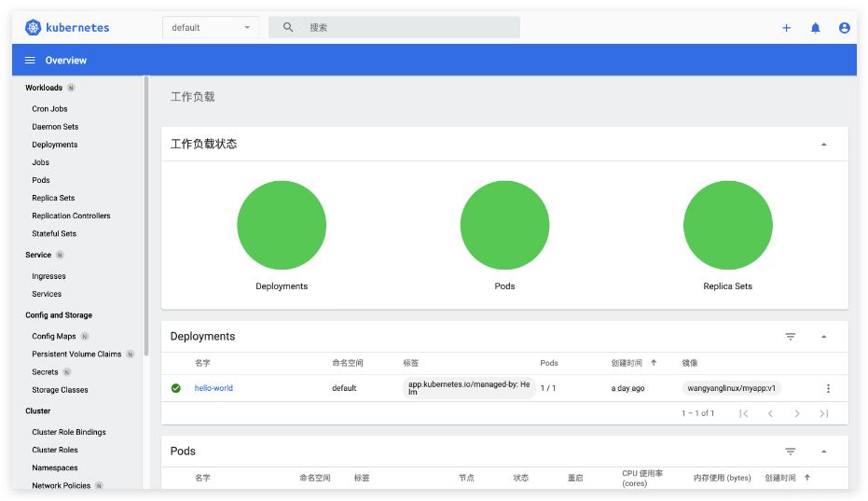The height and width of the screenshot is (501, 868).
Task: Open the default namespace dropdown
Action: point(211,27)
